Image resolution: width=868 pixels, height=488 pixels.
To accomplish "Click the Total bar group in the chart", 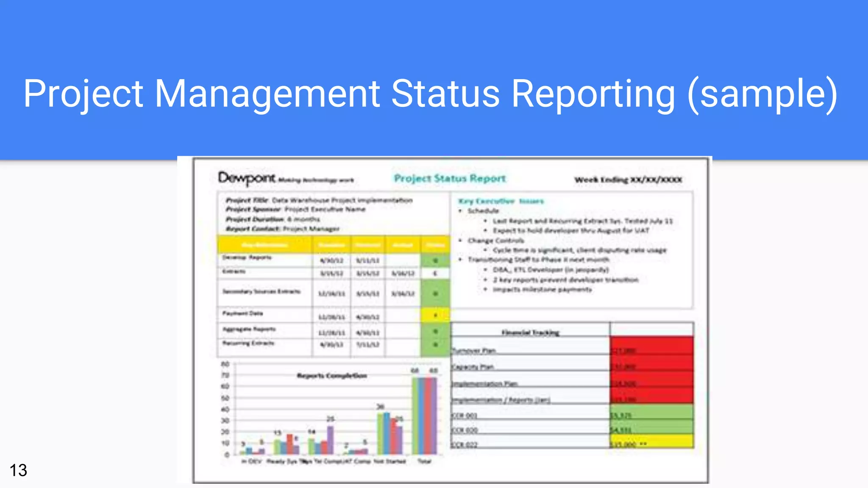I will [424, 416].
